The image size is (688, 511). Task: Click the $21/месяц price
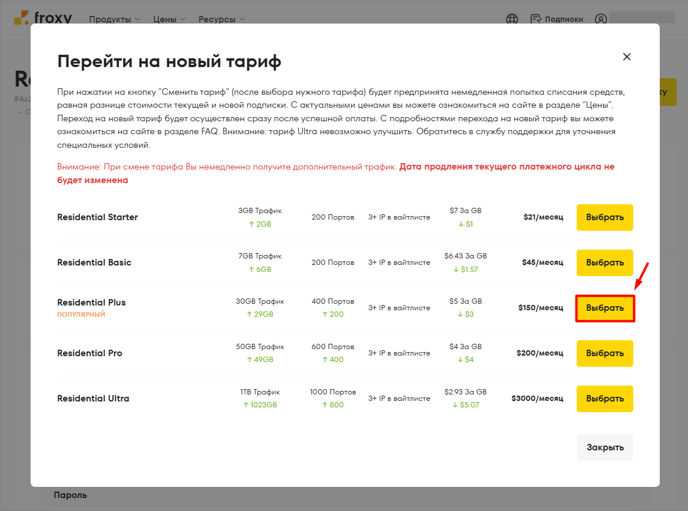[543, 217]
